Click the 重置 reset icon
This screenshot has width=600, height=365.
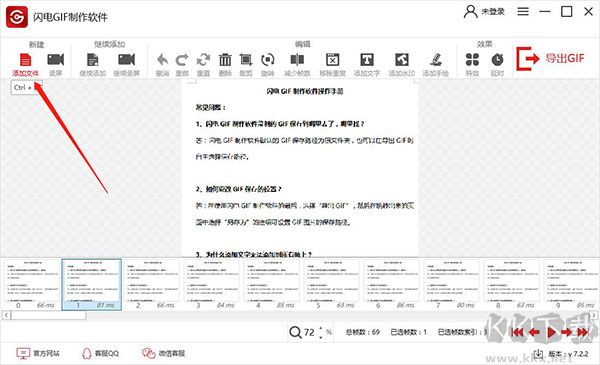203,60
